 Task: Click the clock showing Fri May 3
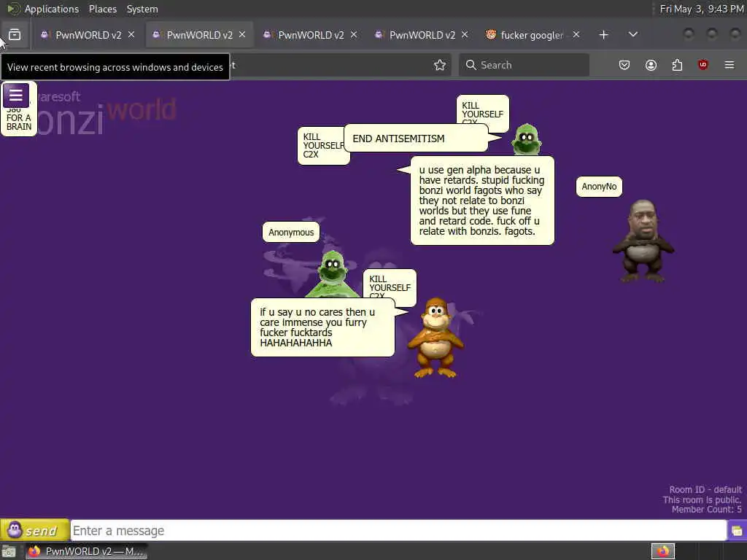[x=701, y=9]
